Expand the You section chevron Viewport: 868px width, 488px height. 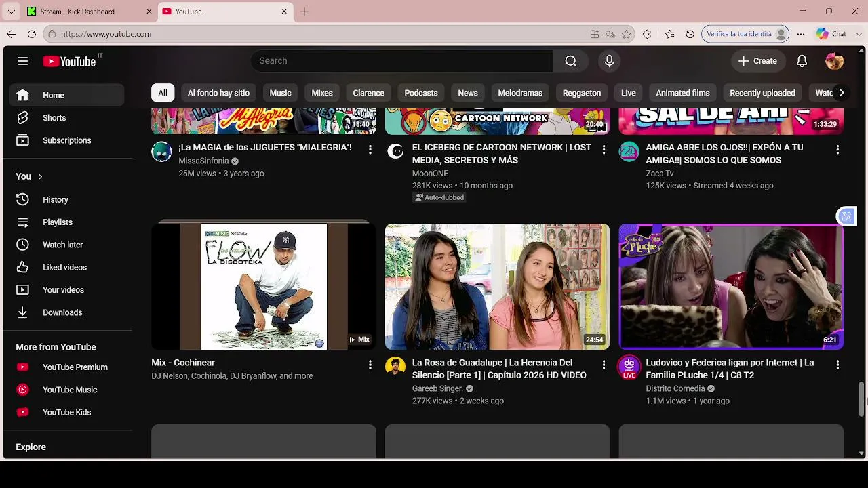[x=40, y=177]
